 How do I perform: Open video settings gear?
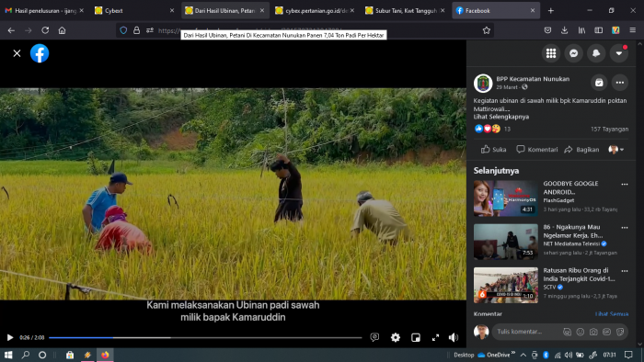395,337
